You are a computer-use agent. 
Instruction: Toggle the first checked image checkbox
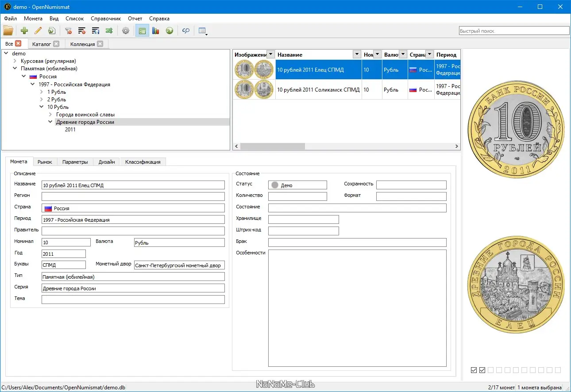click(474, 370)
